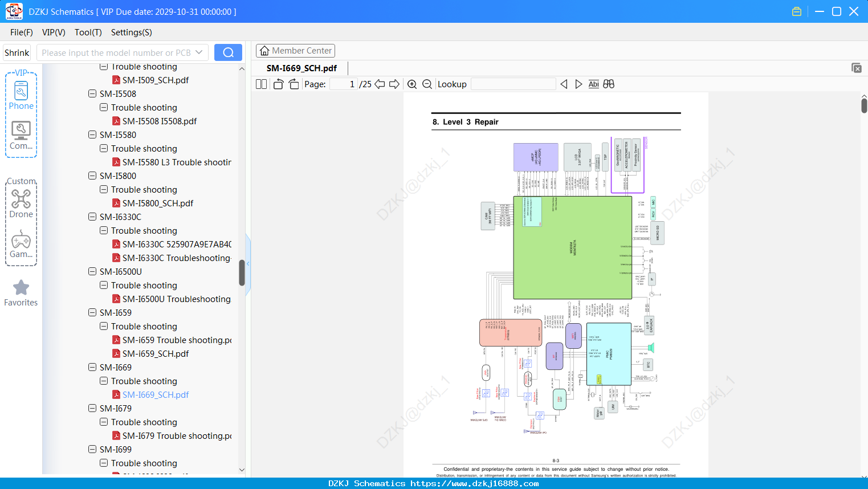Screen dimensions: 868x489
Task: Toggle the Abi text match option
Action: pos(594,84)
